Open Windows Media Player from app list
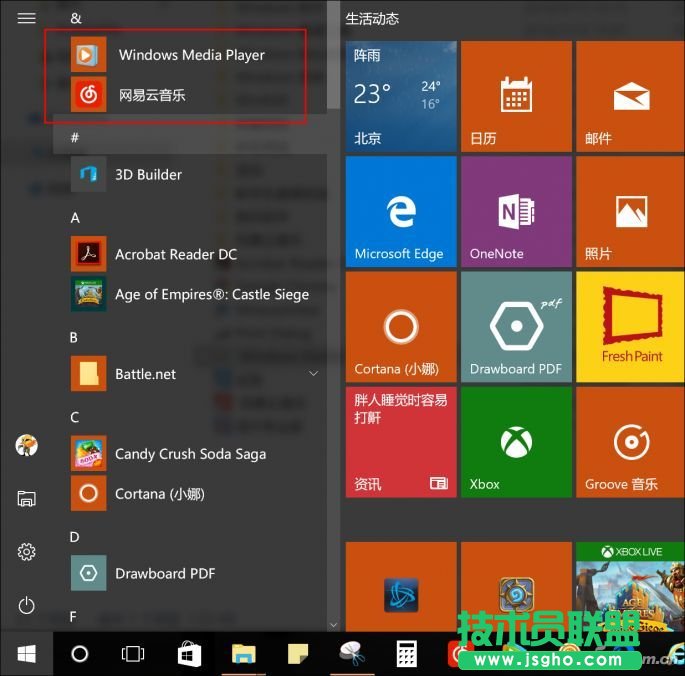Viewport: 685px width, 676px height. [190, 55]
